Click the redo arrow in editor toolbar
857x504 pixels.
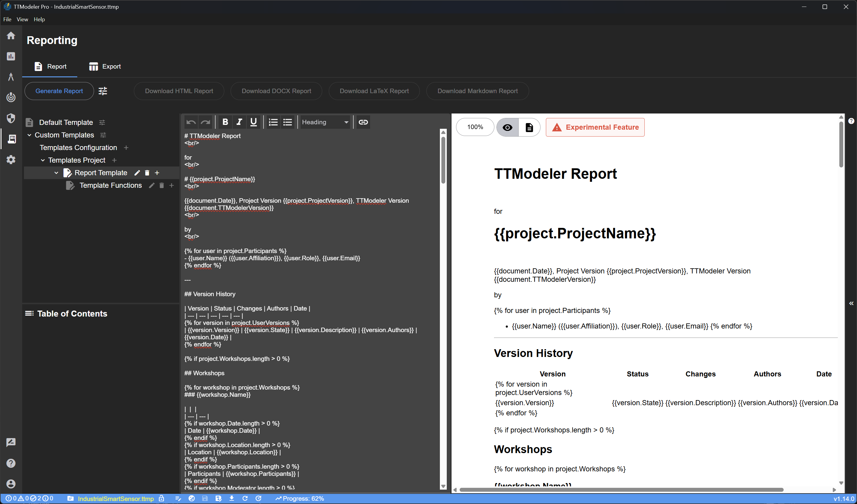click(205, 122)
